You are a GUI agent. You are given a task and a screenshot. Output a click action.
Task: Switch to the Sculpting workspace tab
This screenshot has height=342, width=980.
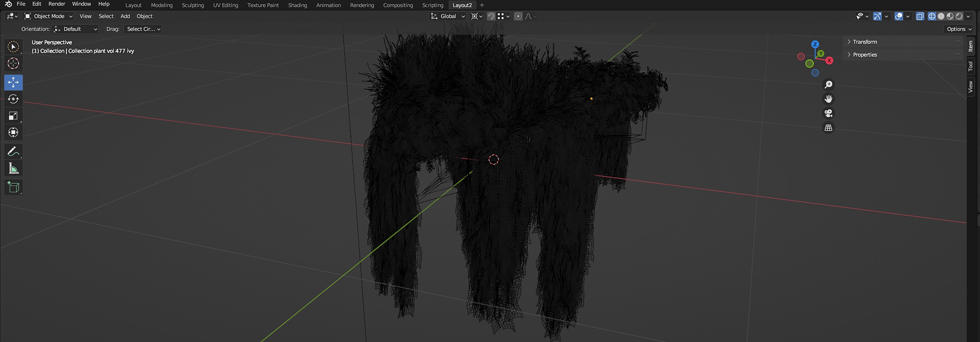193,5
